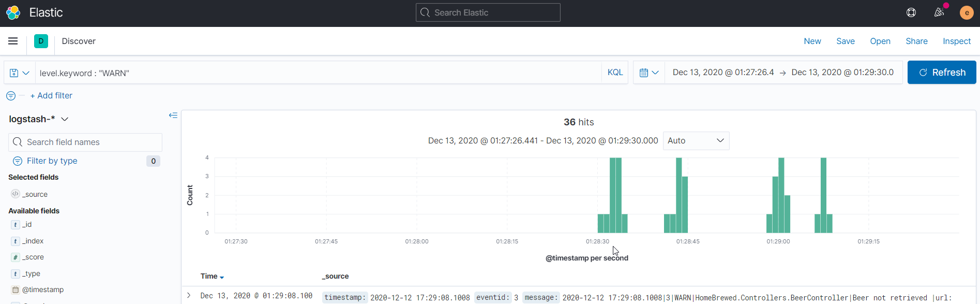Click the _index field type icon
Image resolution: width=980 pixels, height=304 pixels.
click(16, 241)
